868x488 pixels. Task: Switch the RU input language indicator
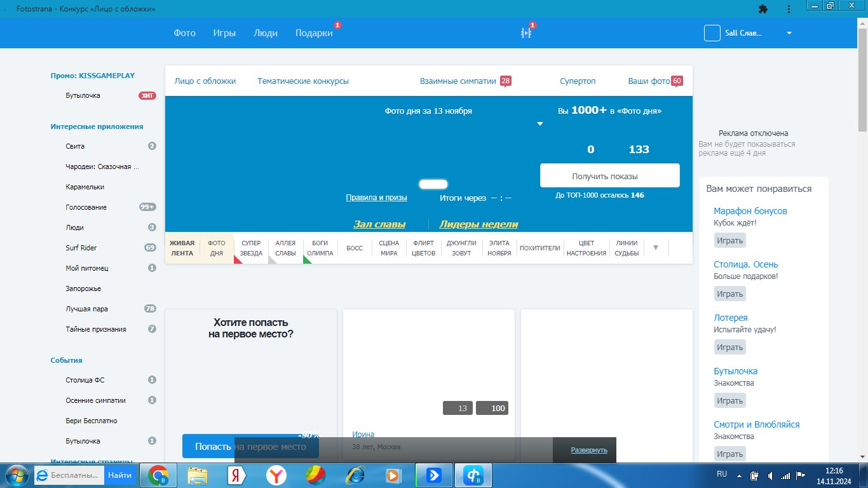pyautogui.click(x=722, y=474)
